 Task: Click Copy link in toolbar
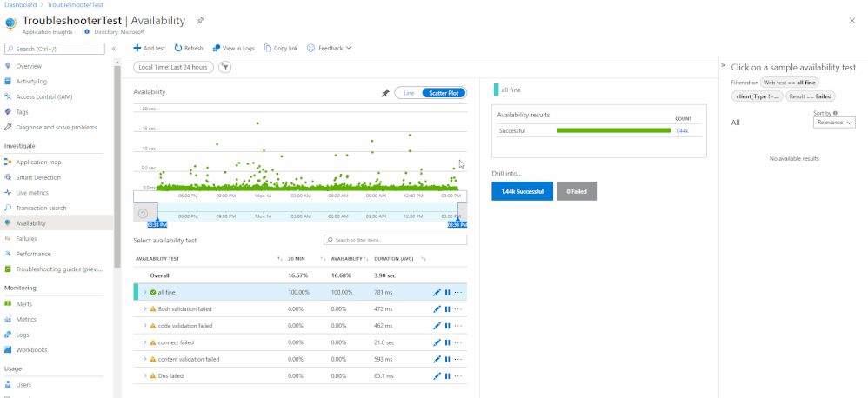click(281, 48)
